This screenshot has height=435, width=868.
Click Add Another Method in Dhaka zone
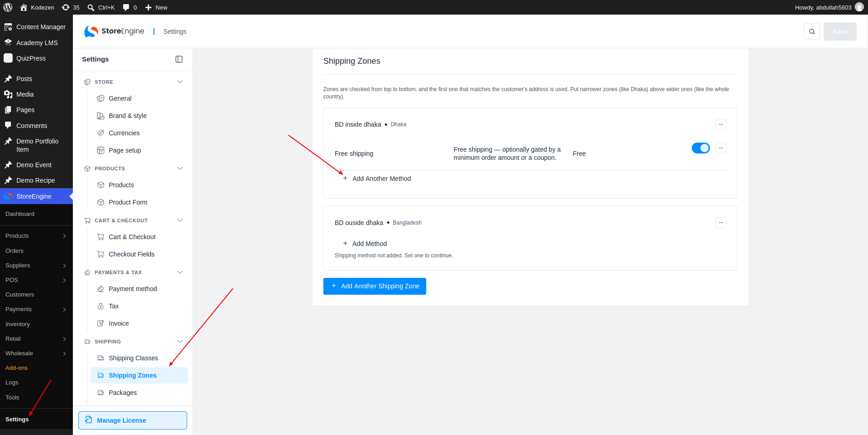coord(377,179)
